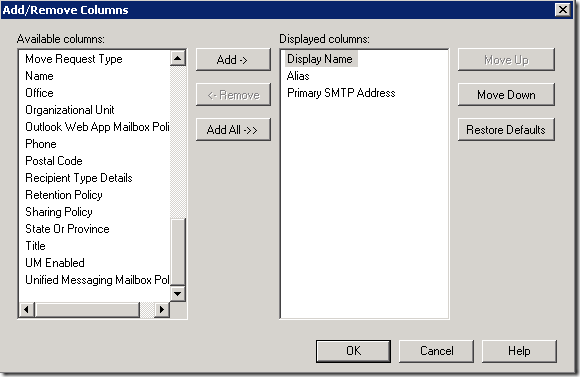Select Office in available columns
Image resolution: width=580 pixels, height=377 pixels.
pos(39,93)
